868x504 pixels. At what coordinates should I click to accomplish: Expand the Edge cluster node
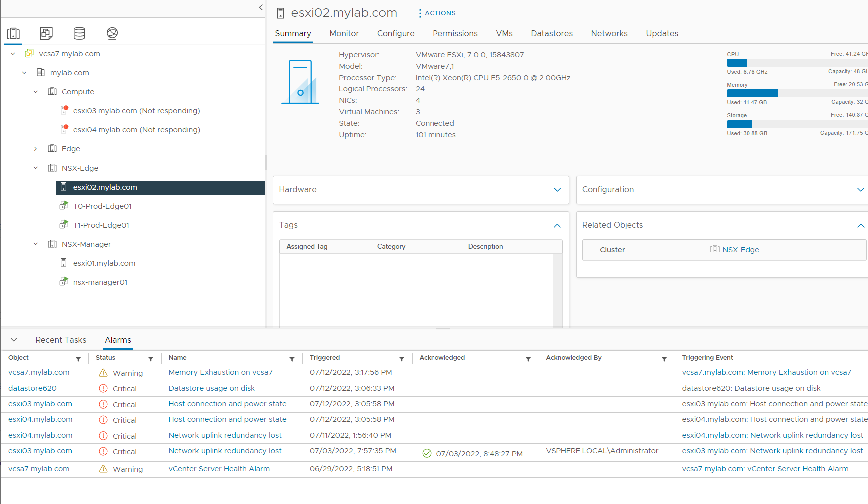click(36, 148)
